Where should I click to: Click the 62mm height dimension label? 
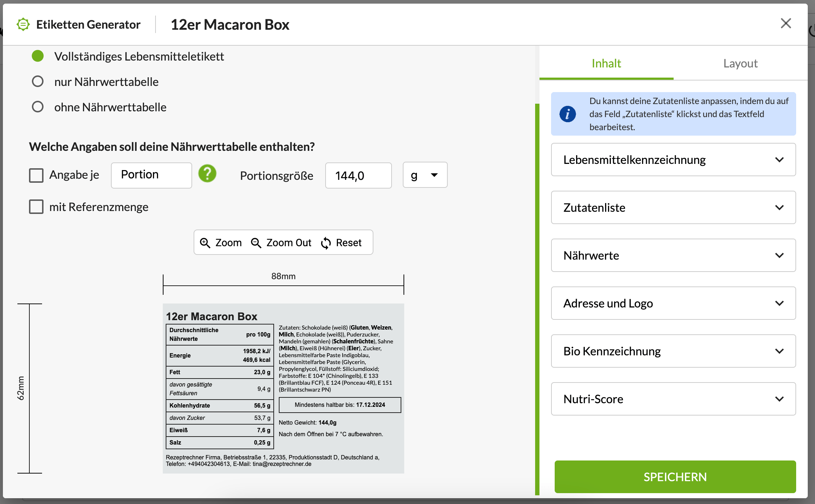[x=21, y=388]
